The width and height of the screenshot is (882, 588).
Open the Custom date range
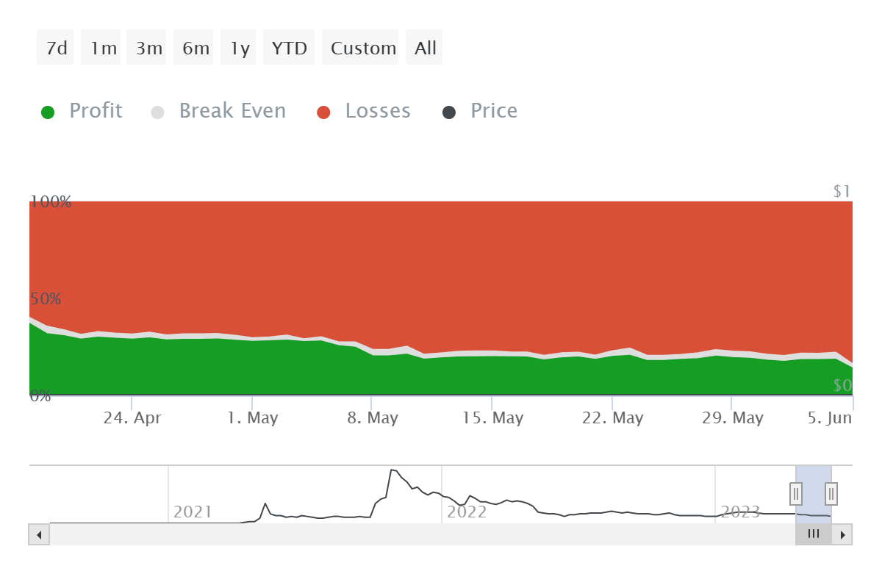pyautogui.click(x=361, y=47)
